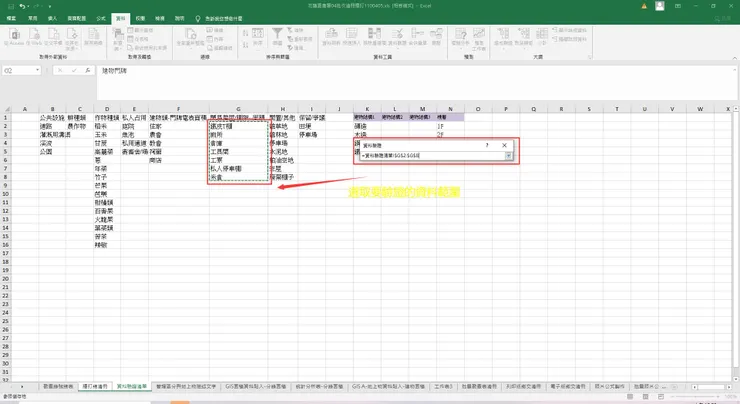Click the Insert Function fx icon
Screen dimensions: 740x404
[88, 70]
